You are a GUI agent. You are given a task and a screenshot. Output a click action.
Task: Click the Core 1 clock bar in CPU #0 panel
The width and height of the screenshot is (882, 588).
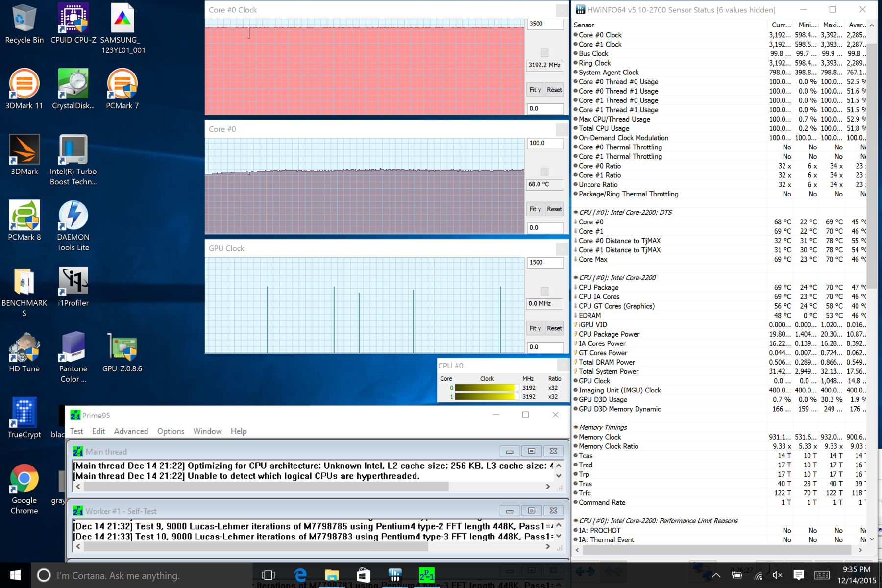pos(487,396)
